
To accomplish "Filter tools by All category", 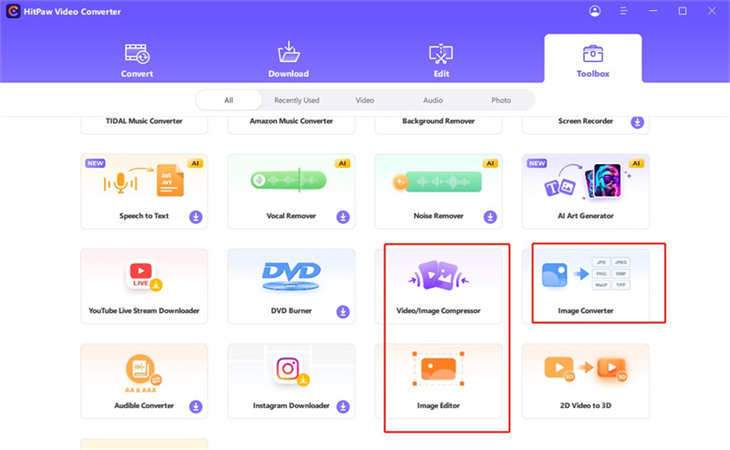I will pos(229,100).
